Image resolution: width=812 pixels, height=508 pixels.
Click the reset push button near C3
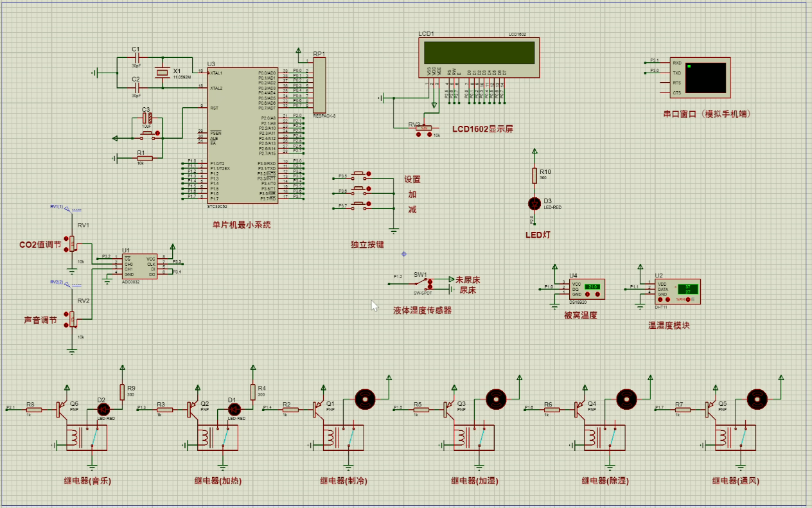147,134
